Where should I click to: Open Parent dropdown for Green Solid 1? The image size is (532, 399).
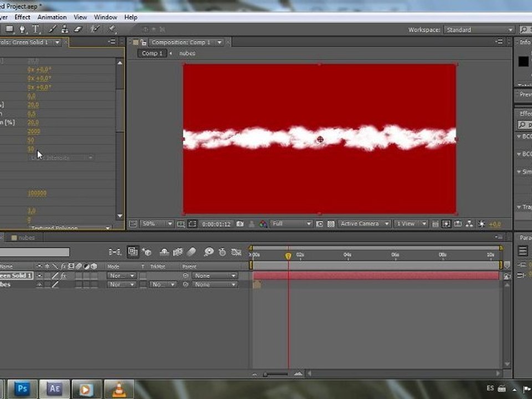214,276
